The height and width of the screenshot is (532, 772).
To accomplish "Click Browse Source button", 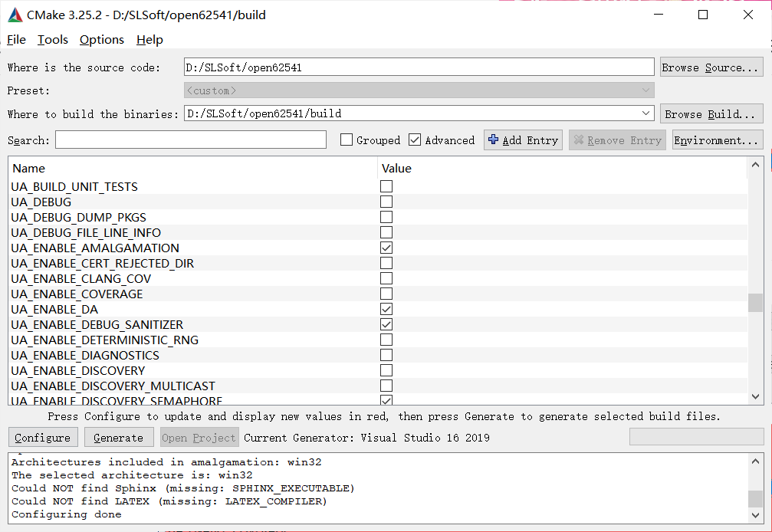I will tap(711, 67).
